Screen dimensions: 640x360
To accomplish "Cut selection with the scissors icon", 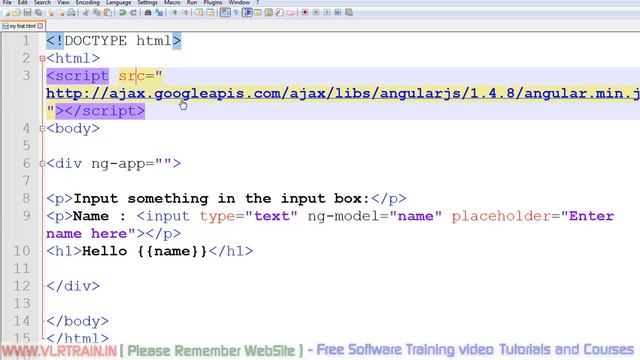I will tap(86, 13).
